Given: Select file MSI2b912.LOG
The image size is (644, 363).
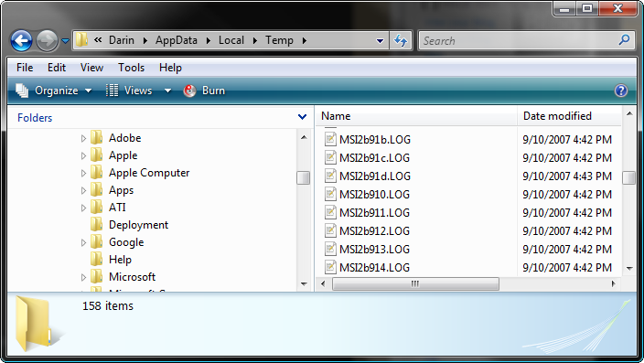Looking at the screenshot, I should coord(374,231).
